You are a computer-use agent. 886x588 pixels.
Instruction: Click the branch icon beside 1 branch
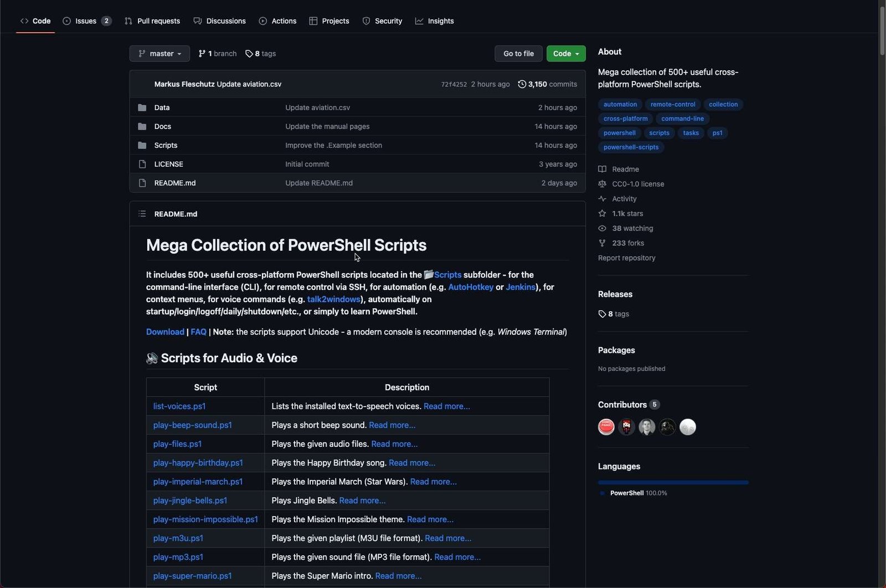[202, 54]
